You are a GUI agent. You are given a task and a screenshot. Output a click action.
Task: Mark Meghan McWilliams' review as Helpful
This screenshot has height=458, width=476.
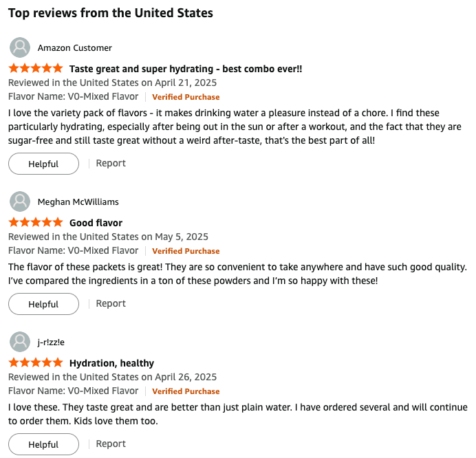pos(43,304)
